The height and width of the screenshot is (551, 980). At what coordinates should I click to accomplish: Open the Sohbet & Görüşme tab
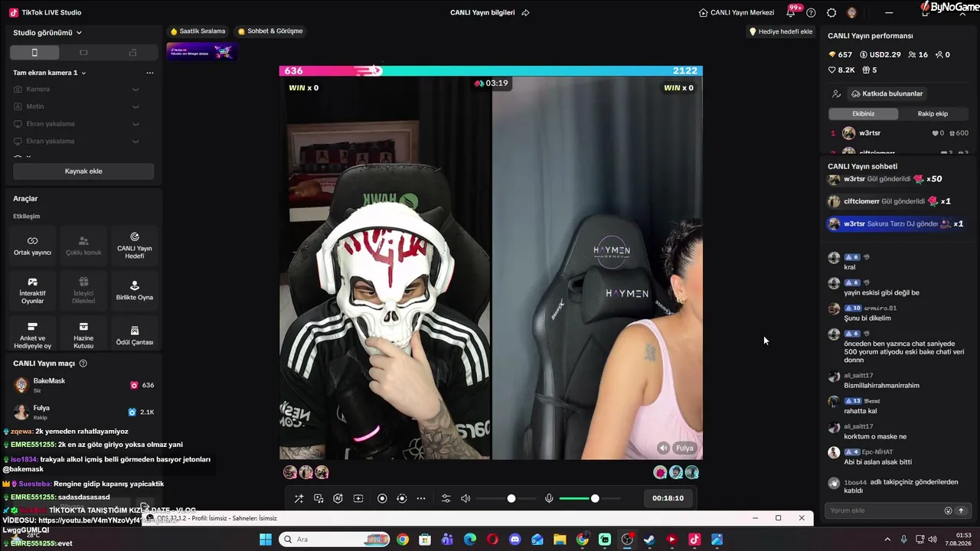pyautogui.click(x=270, y=31)
